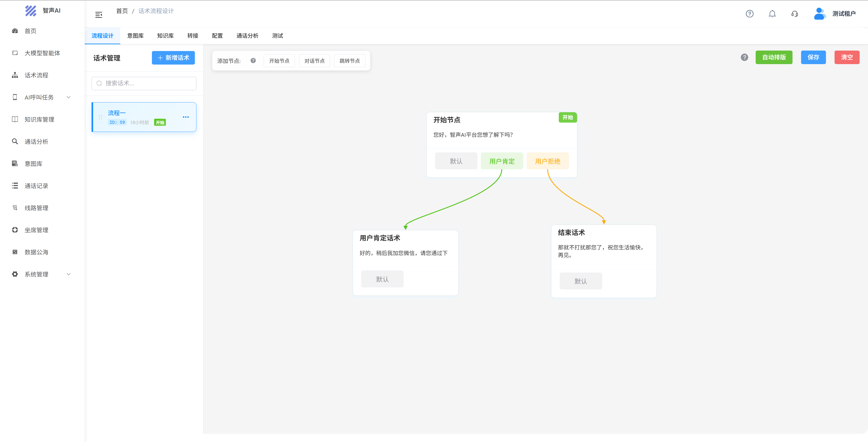This screenshot has height=442, width=868.
Task: Open notifications bell icon
Action: 772,14
